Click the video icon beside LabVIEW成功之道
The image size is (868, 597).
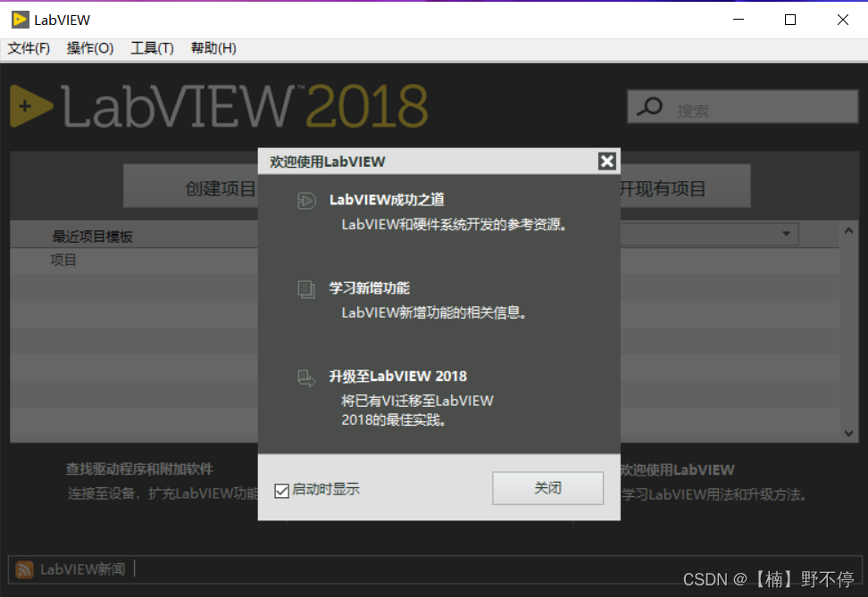click(x=306, y=201)
